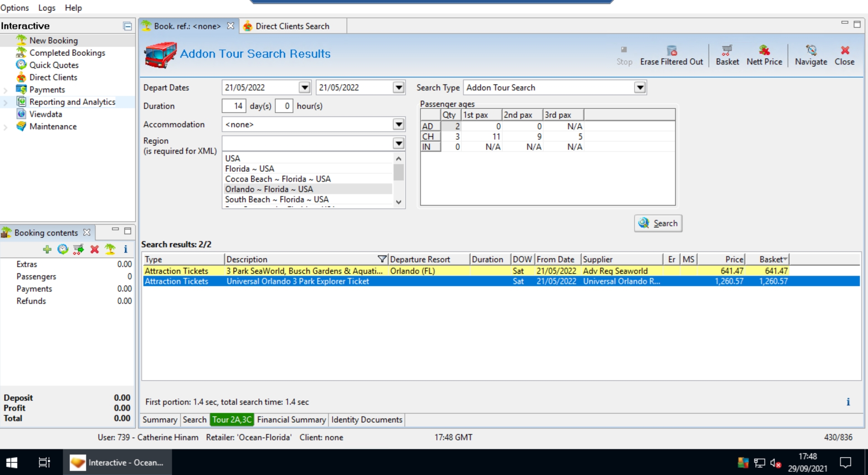This screenshot has width=868, height=475.
Task: Open the Help menu
Action: click(73, 8)
